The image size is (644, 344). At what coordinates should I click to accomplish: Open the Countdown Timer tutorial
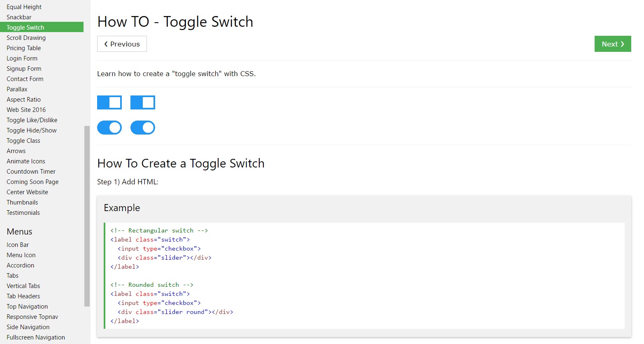click(x=31, y=171)
